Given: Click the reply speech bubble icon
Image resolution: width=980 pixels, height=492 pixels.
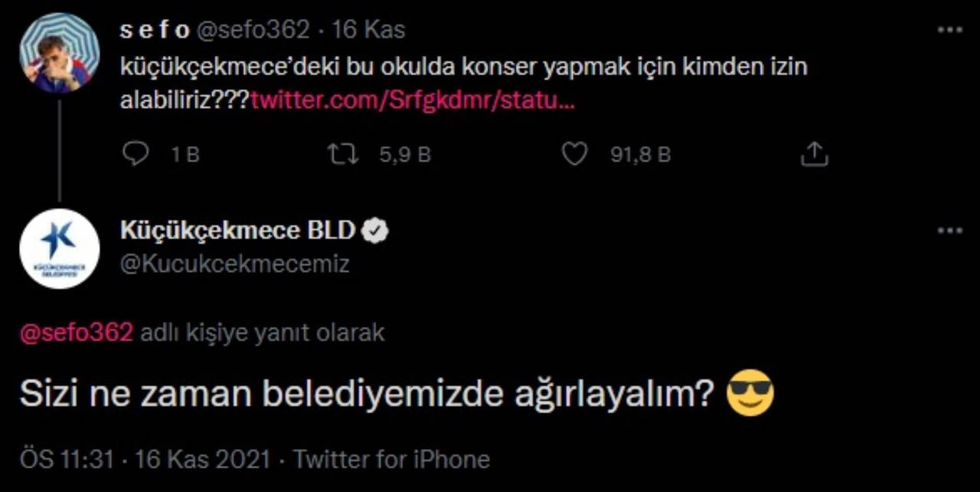Looking at the screenshot, I should tap(136, 154).
